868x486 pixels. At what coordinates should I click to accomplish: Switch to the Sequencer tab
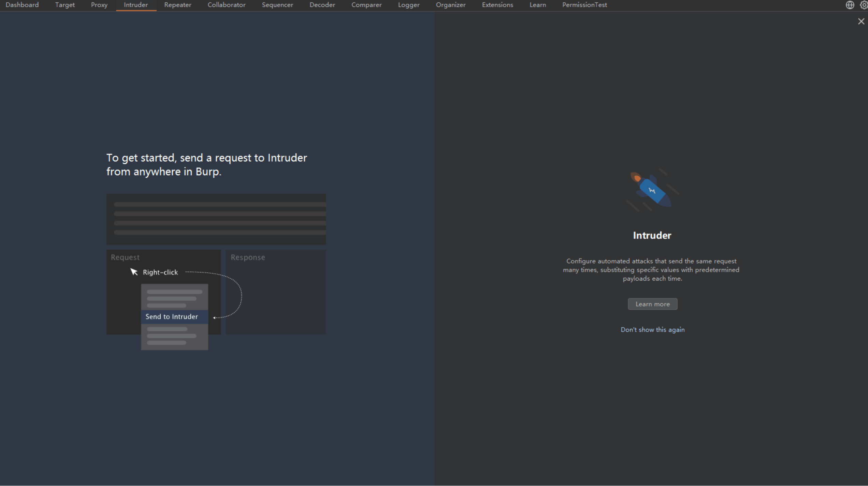[277, 5]
